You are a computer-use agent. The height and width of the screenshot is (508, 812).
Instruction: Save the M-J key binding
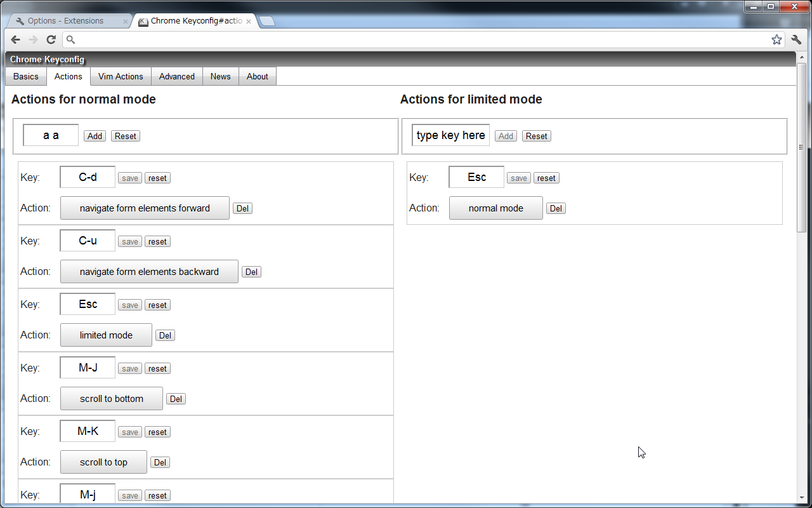click(x=130, y=368)
